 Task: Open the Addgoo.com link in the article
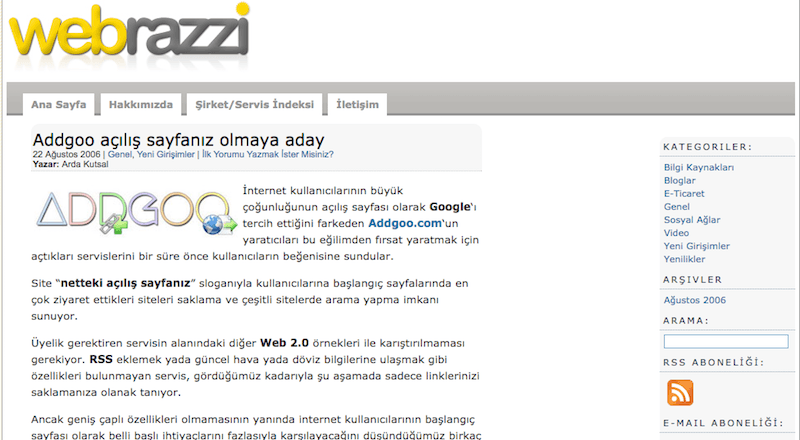(x=405, y=223)
